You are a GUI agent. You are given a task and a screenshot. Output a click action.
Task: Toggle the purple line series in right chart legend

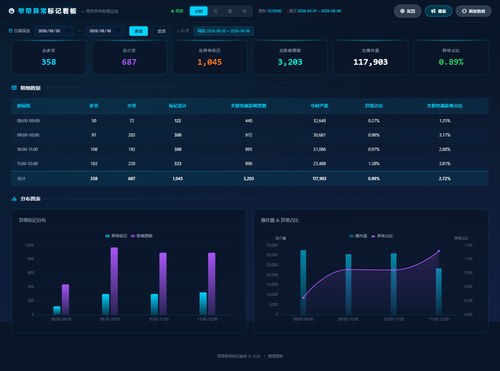coord(382,236)
